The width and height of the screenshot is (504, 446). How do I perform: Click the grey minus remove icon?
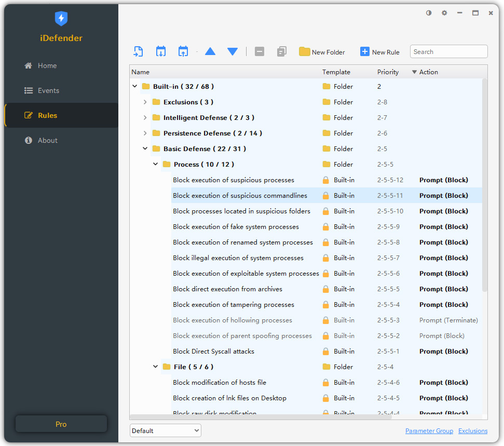point(260,51)
